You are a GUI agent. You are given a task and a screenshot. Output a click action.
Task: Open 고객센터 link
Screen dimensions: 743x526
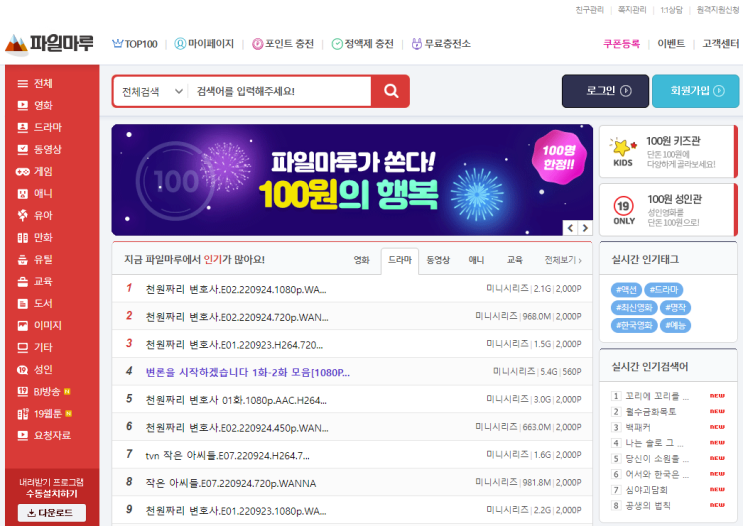coord(721,44)
